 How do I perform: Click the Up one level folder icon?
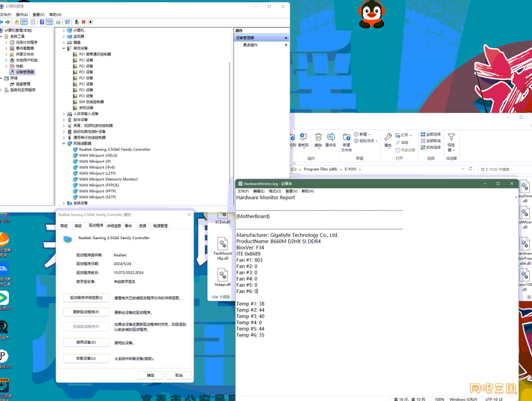(17, 22)
